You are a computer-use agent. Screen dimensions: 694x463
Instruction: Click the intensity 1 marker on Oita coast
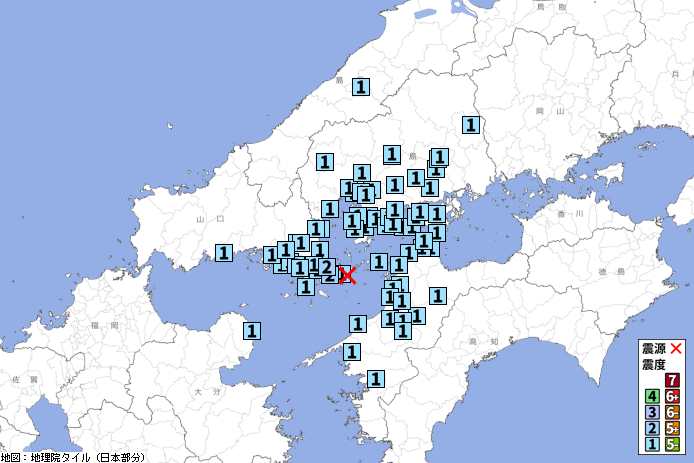pos(252,330)
